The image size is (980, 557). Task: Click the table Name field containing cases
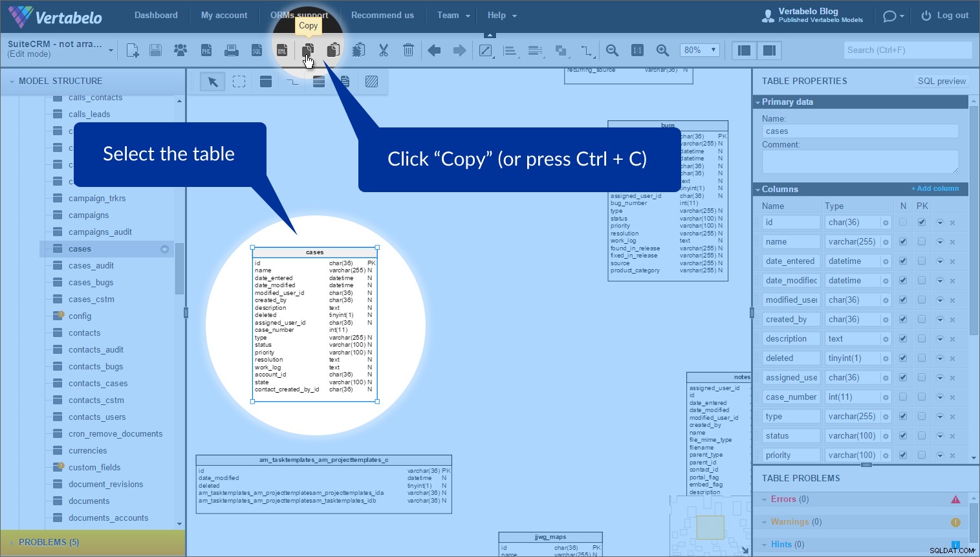point(860,131)
